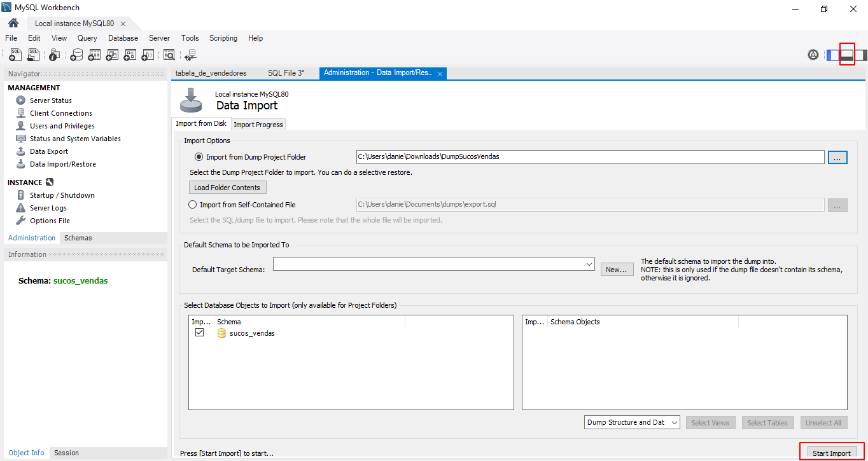Select Import from Disk tab
Image resolution: width=868 pixels, height=461 pixels.
(x=201, y=123)
